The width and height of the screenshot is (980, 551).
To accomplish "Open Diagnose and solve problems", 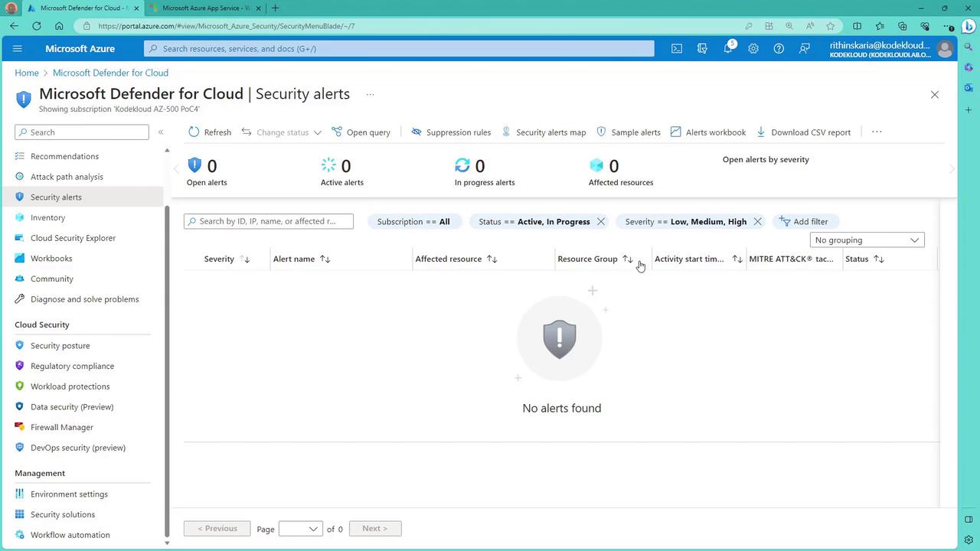I will point(83,299).
